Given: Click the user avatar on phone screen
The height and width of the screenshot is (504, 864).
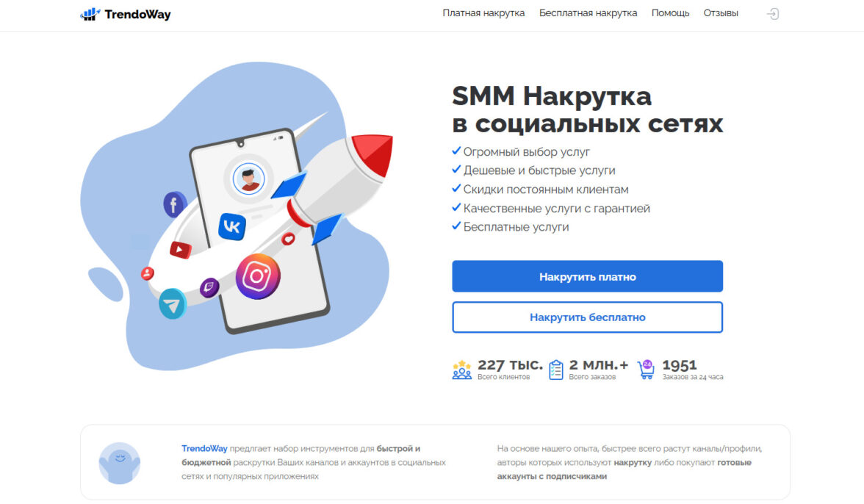Looking at the screenshot, I should [x=248, y=179].
